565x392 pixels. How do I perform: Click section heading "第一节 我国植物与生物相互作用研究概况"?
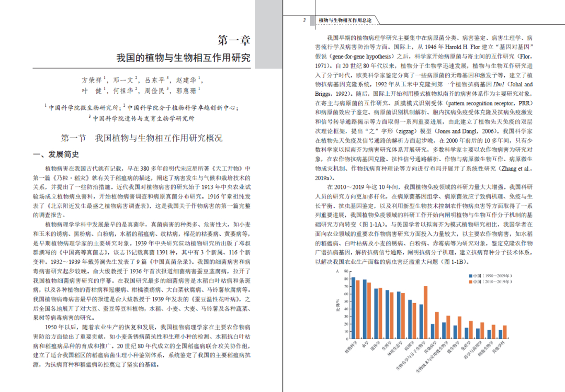point(142,138)
